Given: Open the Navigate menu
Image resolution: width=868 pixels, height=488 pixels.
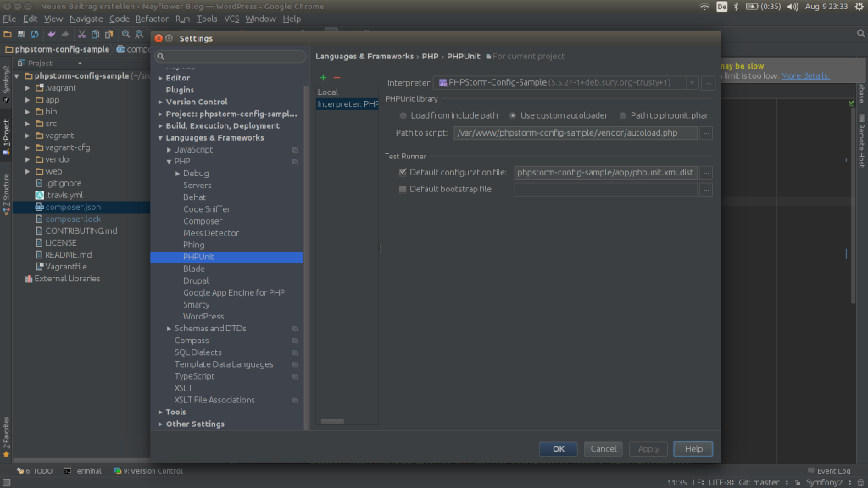Looking at the screenshot, I should [86, 19].
